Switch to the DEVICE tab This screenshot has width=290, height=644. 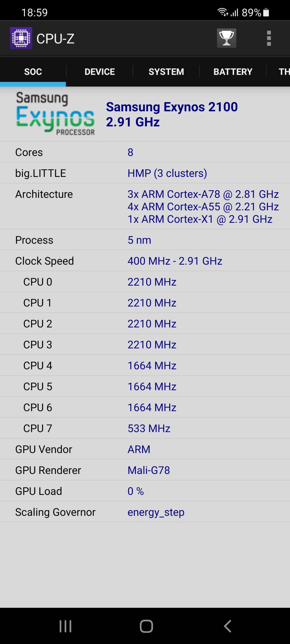pyautogui.click(x=100, y=72)
